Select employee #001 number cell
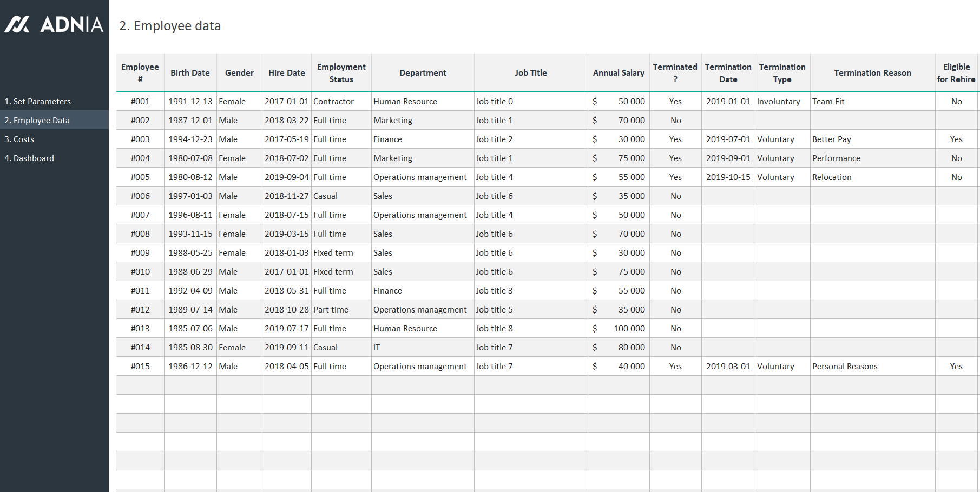 pyautogui.click(x=140, y=102)
